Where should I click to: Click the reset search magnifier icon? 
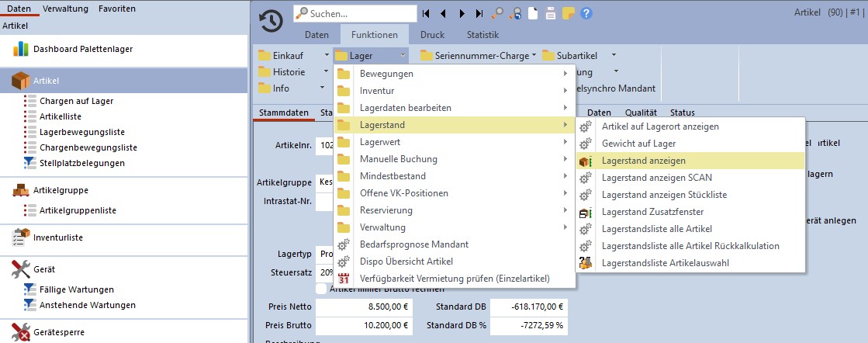(515, 13)
